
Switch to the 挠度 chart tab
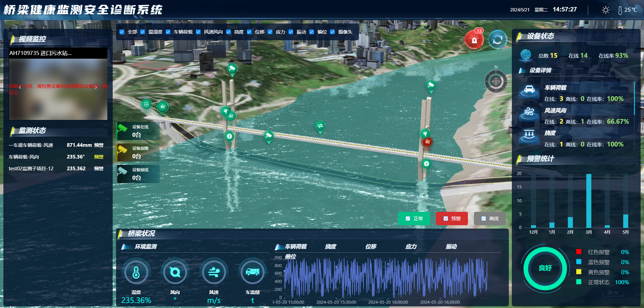point(330,247)
